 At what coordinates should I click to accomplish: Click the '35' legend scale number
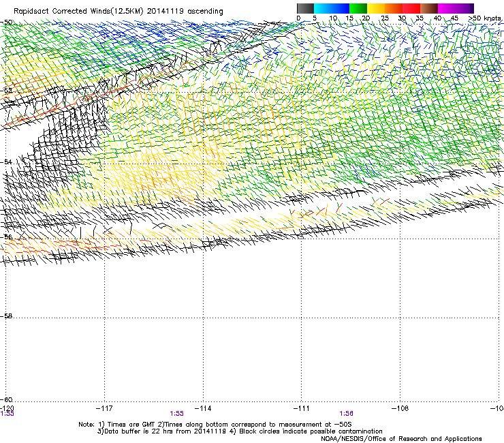coord(420,18)
